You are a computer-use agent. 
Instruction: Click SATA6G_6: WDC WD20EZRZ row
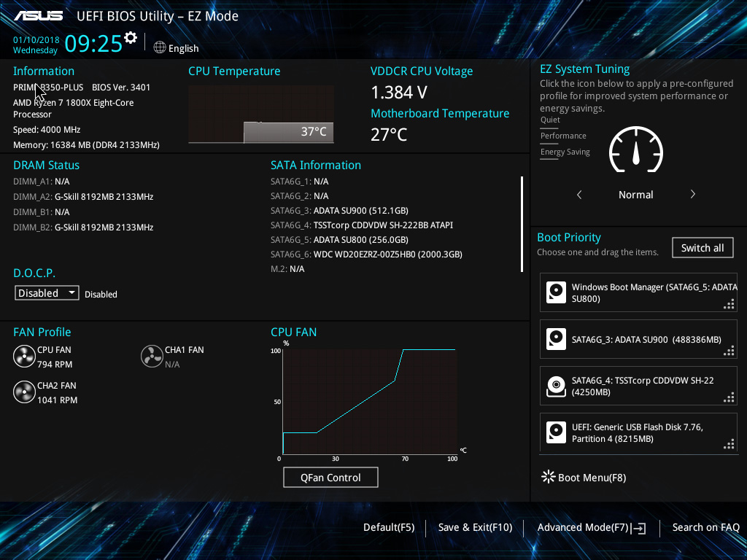click(366, 254)
